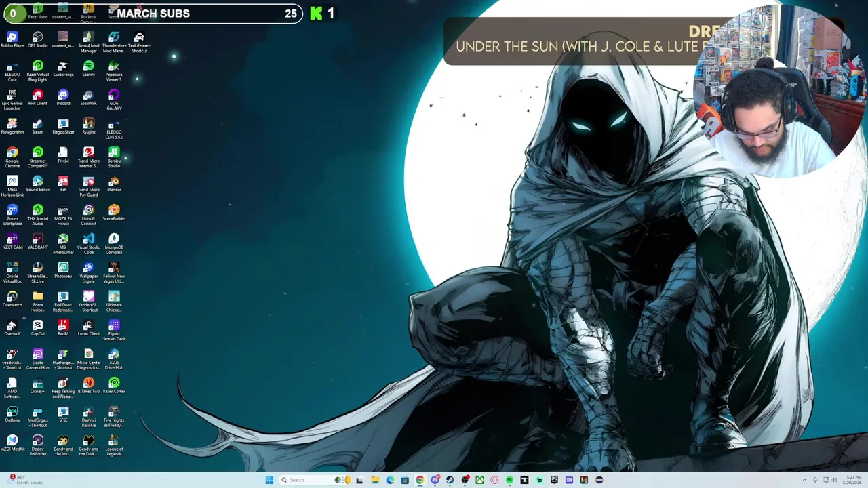Open Visual Studio Code desktop icon

pyautogui.click(x=88, y=244)
